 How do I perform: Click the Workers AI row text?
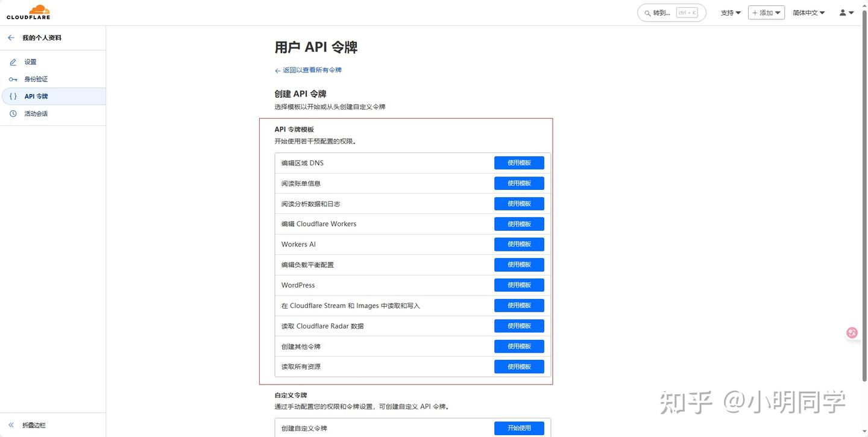coord(298,245)
